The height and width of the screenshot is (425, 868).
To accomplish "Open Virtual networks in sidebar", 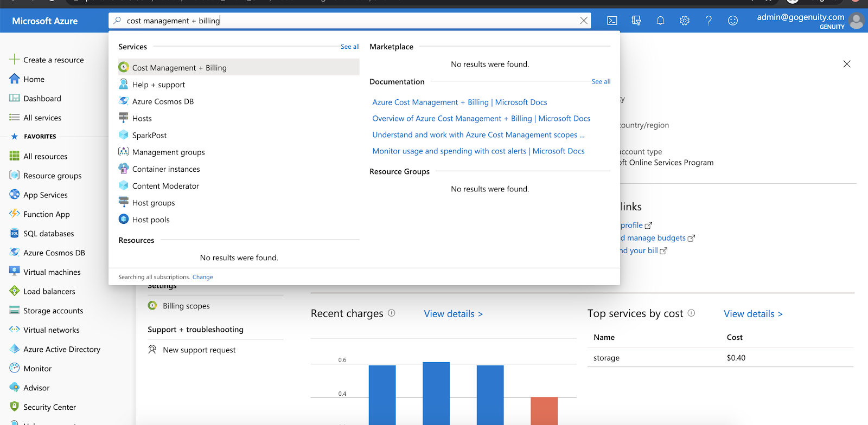I will click(x=52, y=330).
